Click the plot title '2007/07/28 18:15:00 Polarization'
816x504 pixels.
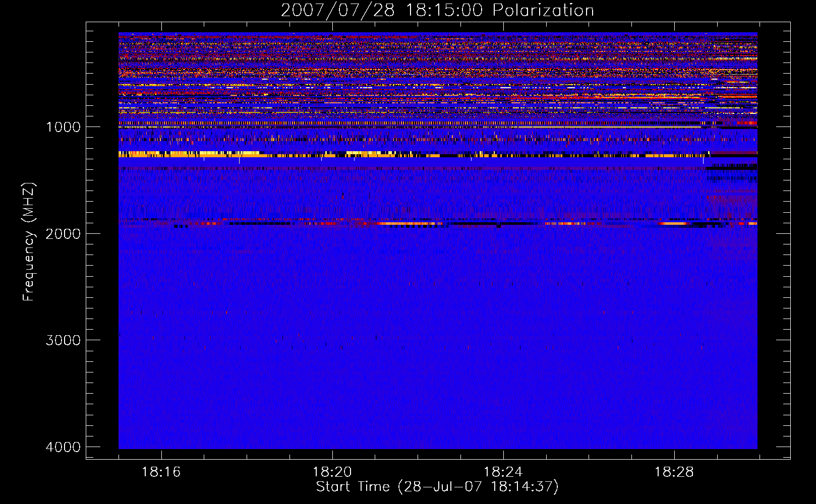pos(437,10)
